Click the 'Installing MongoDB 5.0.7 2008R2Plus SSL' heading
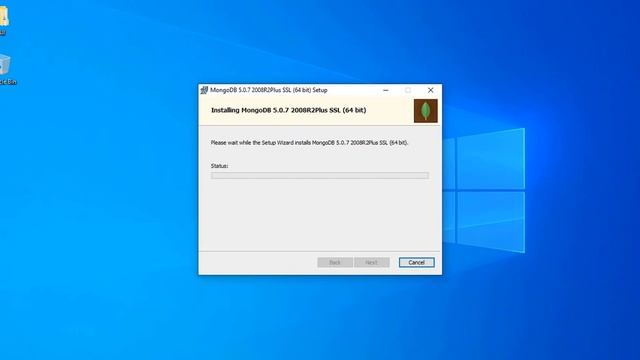640x360 pixels. point(288,110)
